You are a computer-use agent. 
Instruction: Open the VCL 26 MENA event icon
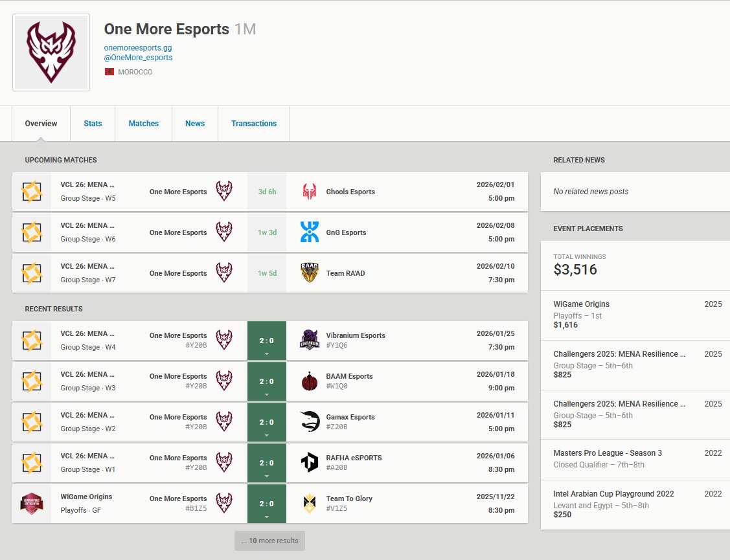32,190
